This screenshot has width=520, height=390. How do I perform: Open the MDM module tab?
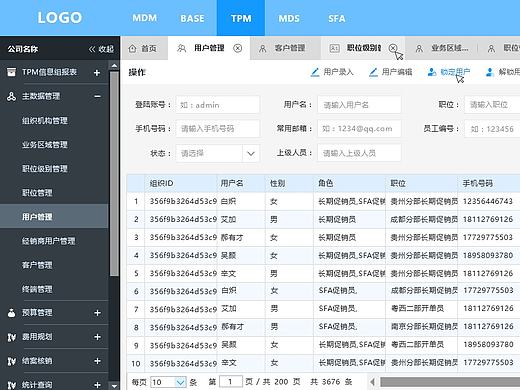[144, 18]
